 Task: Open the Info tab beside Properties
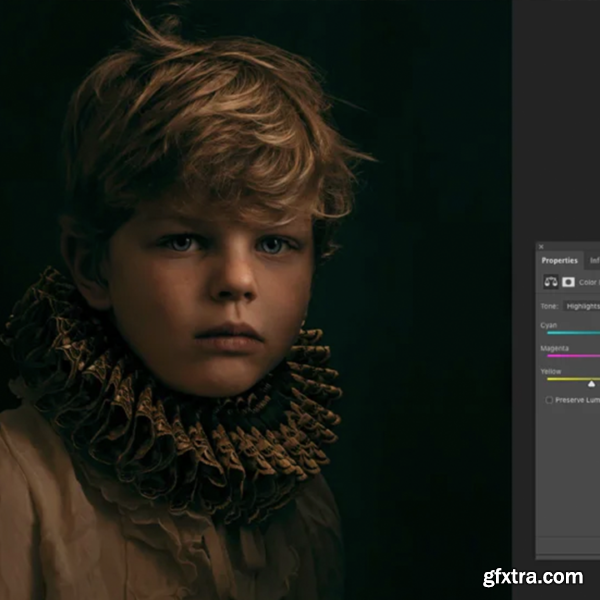[x=594, y=261]
